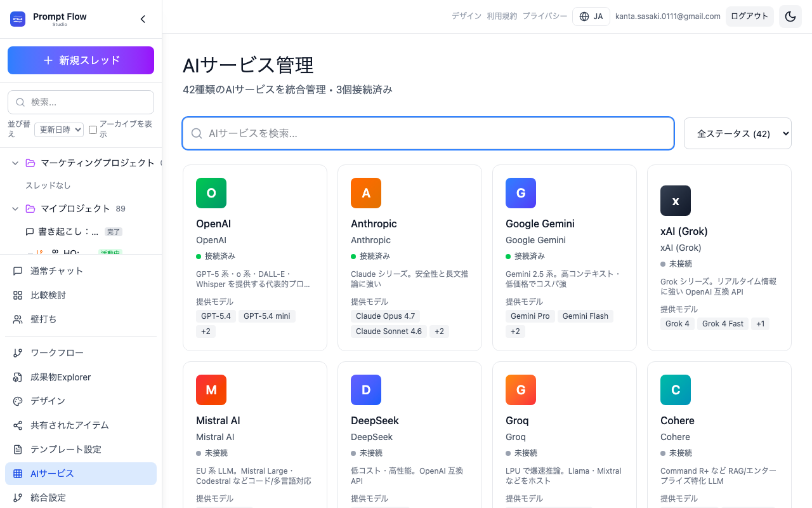Click the 新規スレッド button
Image resolution: width=812 pixels, height=508 pixels.
(81, 60)
